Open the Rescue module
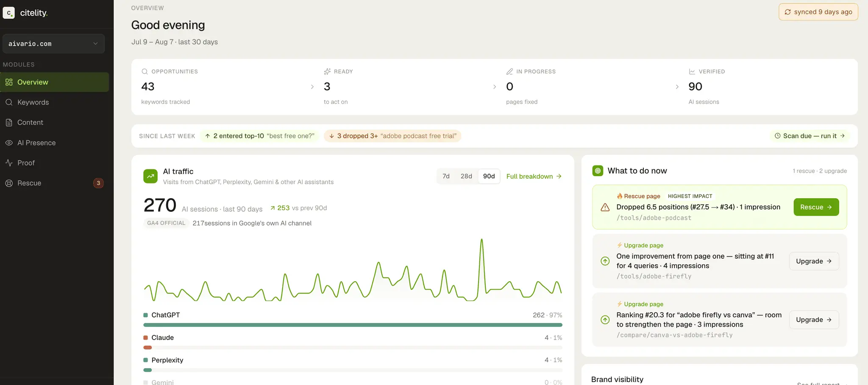 (54, 183)
